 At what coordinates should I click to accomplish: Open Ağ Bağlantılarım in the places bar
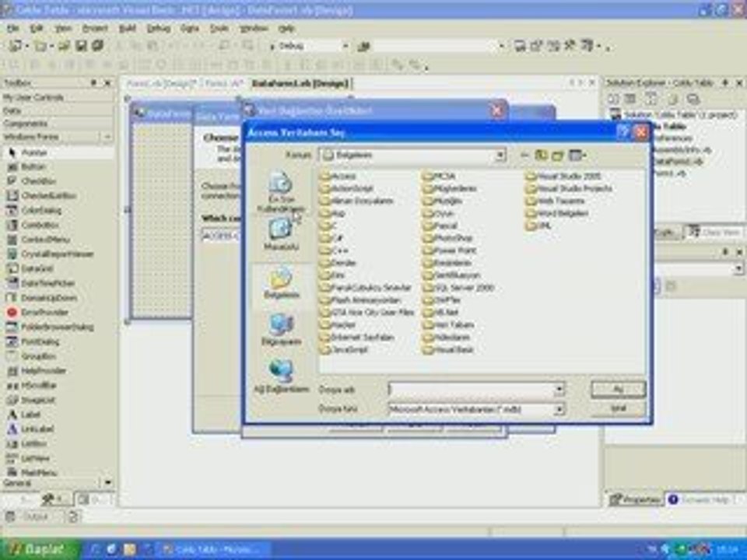coord(281,376)
